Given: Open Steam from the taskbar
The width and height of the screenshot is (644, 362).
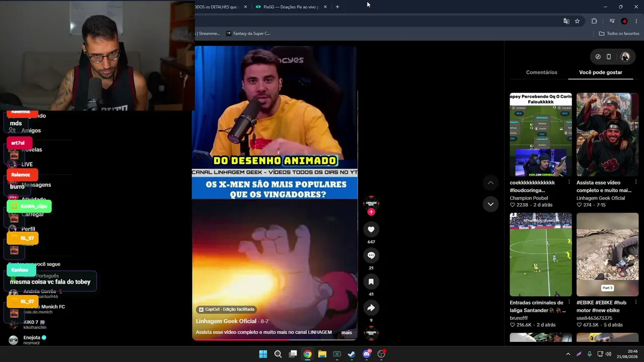Looking at the screenshot, I should point(352,354).
